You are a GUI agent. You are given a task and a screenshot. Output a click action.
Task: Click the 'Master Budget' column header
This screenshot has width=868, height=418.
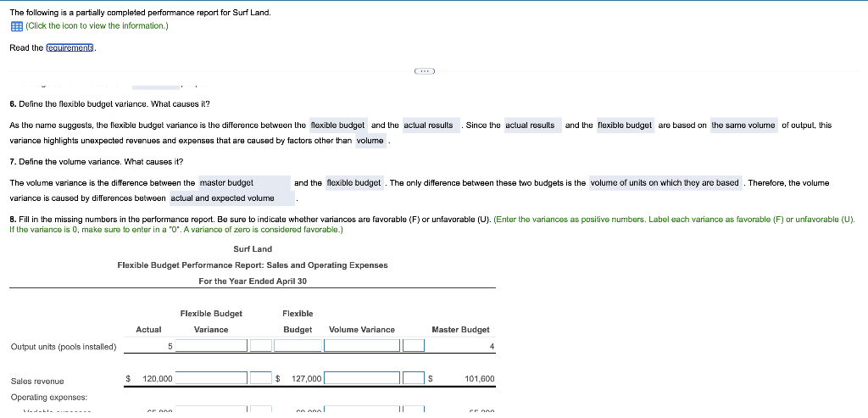coord(460,330)
